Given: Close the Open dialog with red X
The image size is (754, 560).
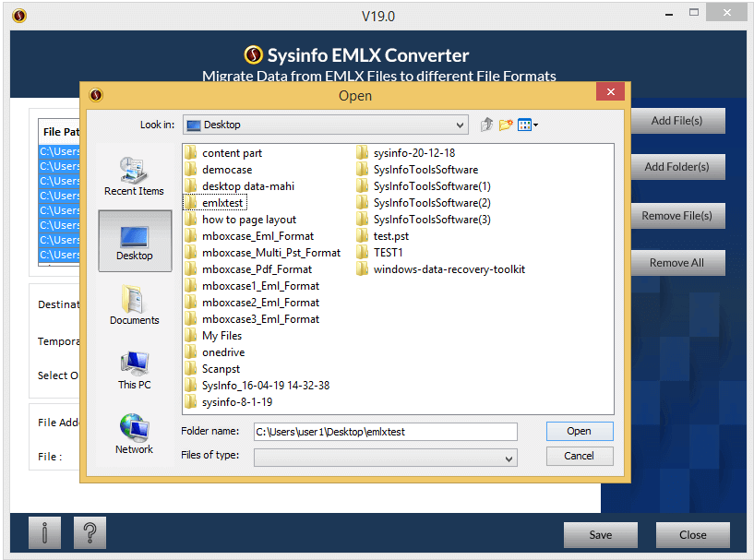Looking at the screenshot, I should 610,92.
